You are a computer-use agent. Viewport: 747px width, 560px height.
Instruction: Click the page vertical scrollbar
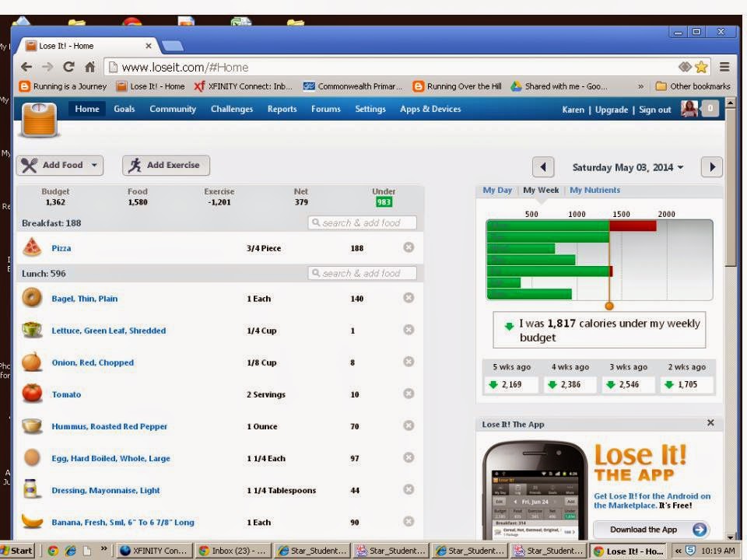[x=730, y=186]
